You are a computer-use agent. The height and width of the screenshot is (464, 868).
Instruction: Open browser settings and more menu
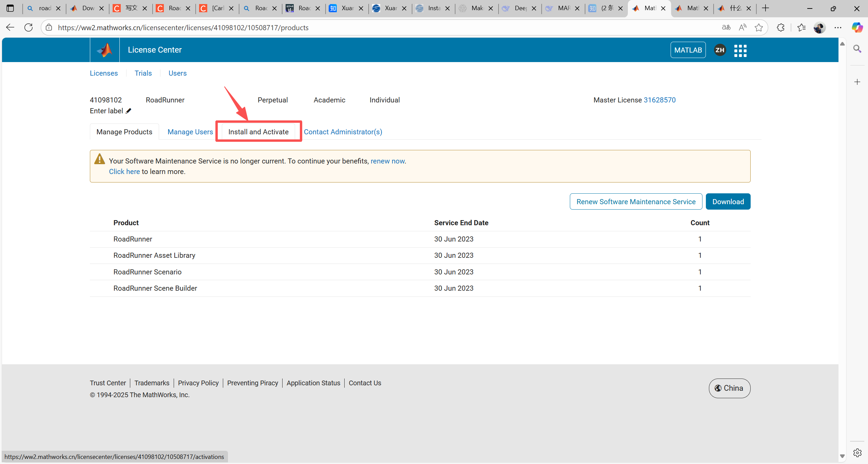(838, 27)
